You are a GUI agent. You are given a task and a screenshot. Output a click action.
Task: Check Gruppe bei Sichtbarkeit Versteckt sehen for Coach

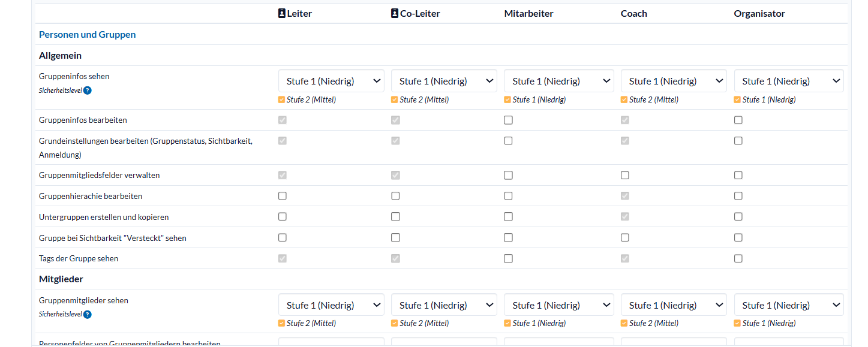coord(625,237)
